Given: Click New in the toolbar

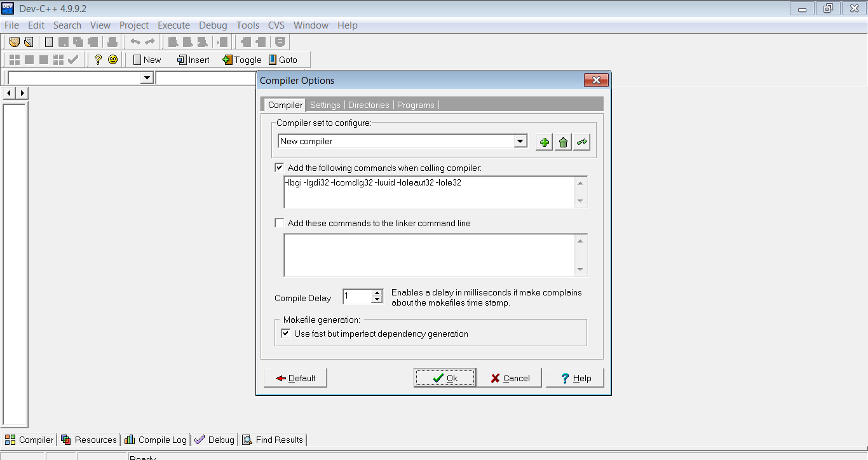Looking at the screenshot, I should (147, 60).
